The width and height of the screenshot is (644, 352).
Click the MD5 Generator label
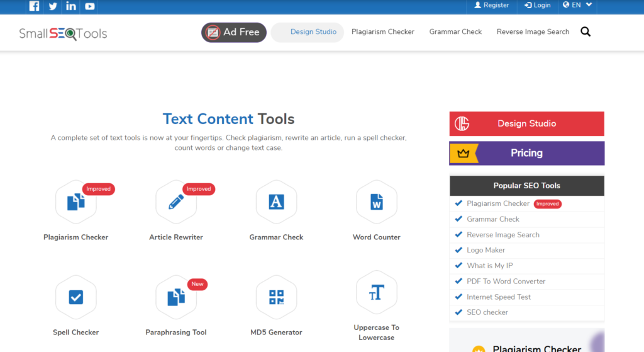coord(277,332)
